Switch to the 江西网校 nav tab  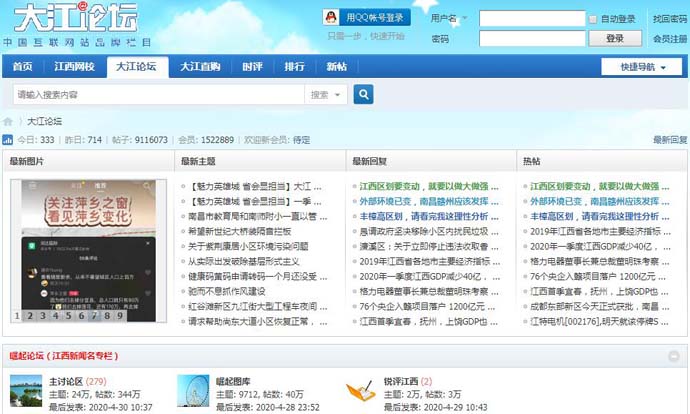(74, 67)
